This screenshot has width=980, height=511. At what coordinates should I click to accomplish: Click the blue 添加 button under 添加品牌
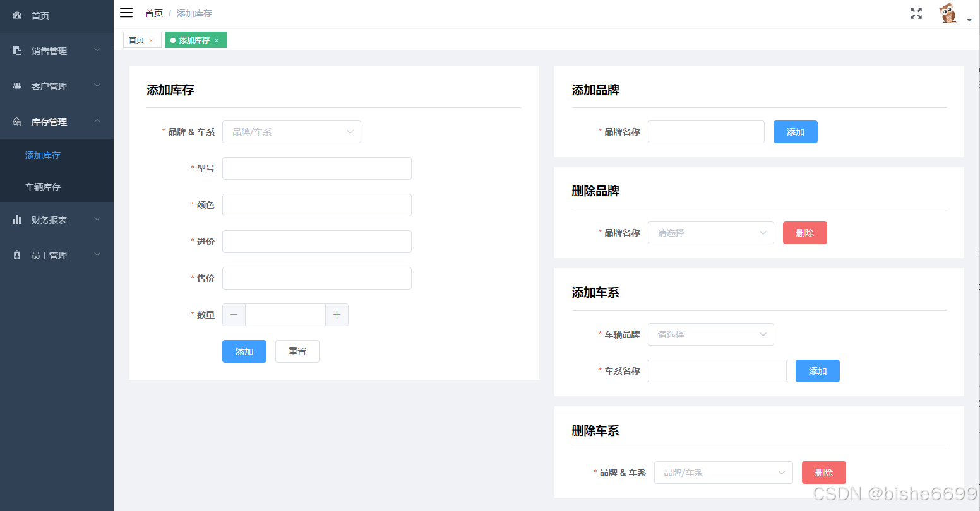pos(795,131)
